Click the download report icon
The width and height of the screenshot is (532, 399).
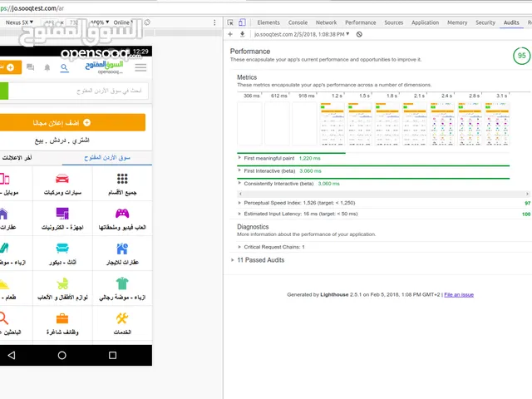coord(242,34)
